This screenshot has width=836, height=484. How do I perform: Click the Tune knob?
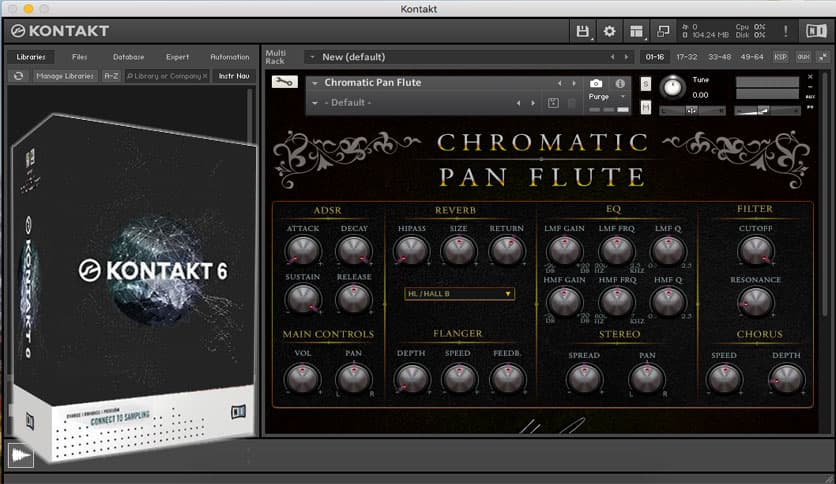672,87
